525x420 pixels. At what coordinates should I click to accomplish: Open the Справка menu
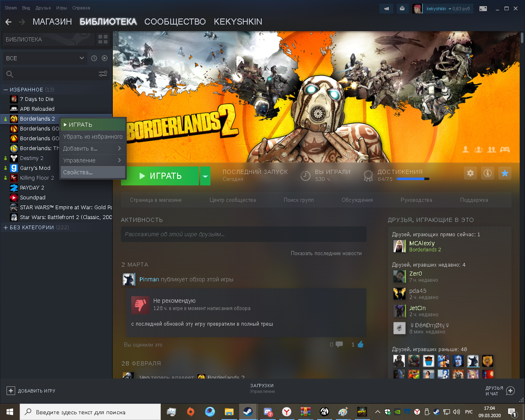[x=81, y=8]
